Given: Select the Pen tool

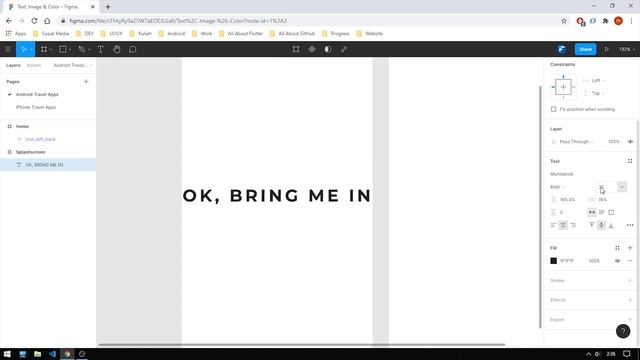Looking at the screenshot, I should (82, 49).
